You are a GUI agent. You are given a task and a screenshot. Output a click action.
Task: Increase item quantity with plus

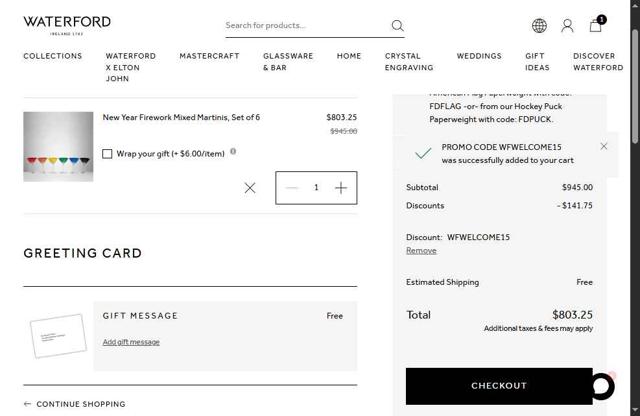[x=341, y=188]
